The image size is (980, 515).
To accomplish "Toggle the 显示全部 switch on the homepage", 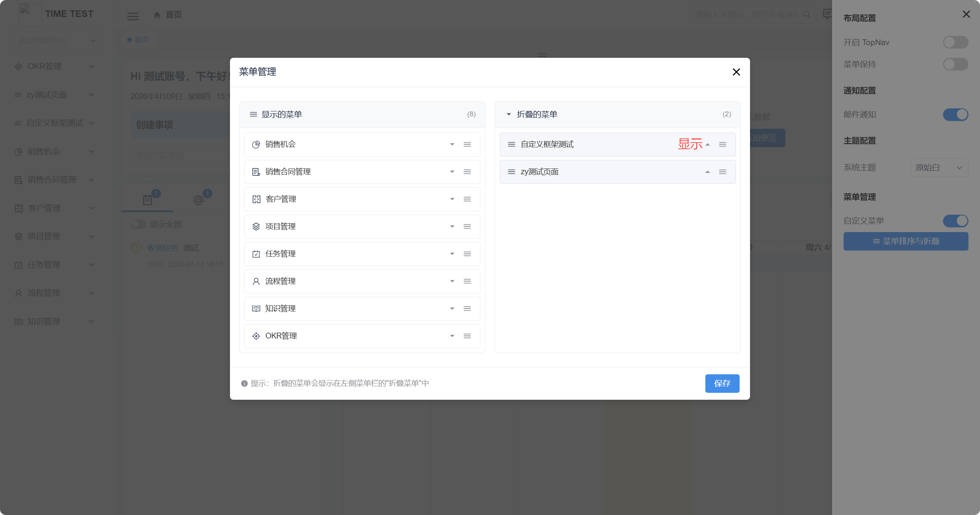I will pyautogui.click(x=138, y=224).
